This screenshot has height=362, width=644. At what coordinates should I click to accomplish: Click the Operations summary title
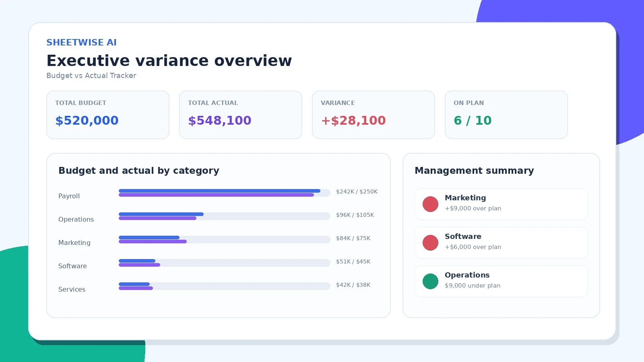(467, 275)
